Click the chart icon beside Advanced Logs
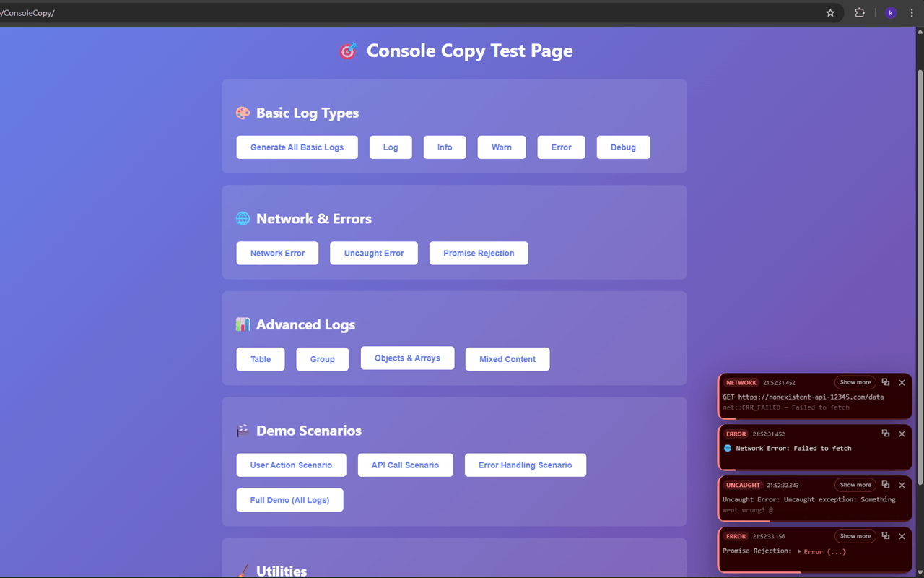Image resolution: width=924 pixels, height=578 pixels. pos(243,324)
